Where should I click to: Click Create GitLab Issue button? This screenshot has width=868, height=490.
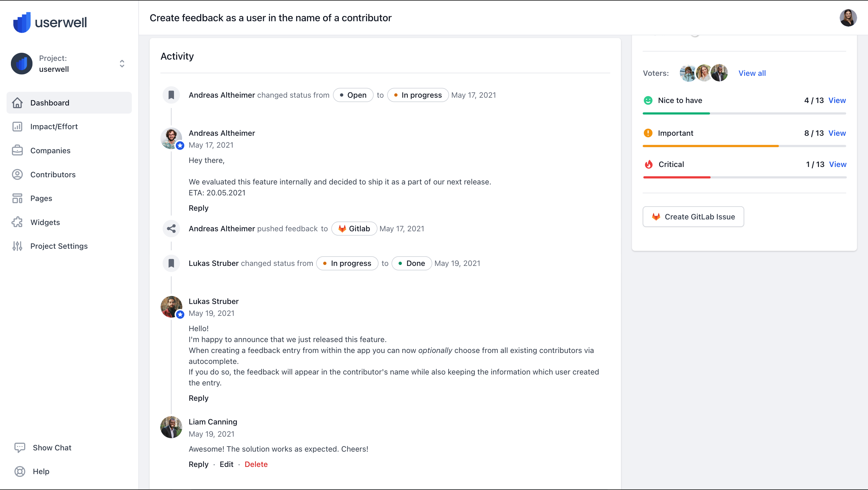tap(693, 217)
